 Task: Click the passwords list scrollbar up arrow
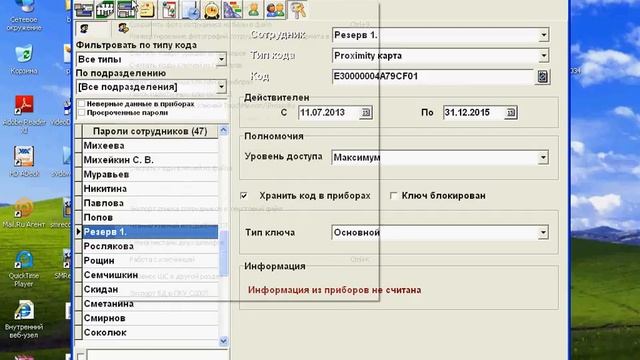pos(224,131)
